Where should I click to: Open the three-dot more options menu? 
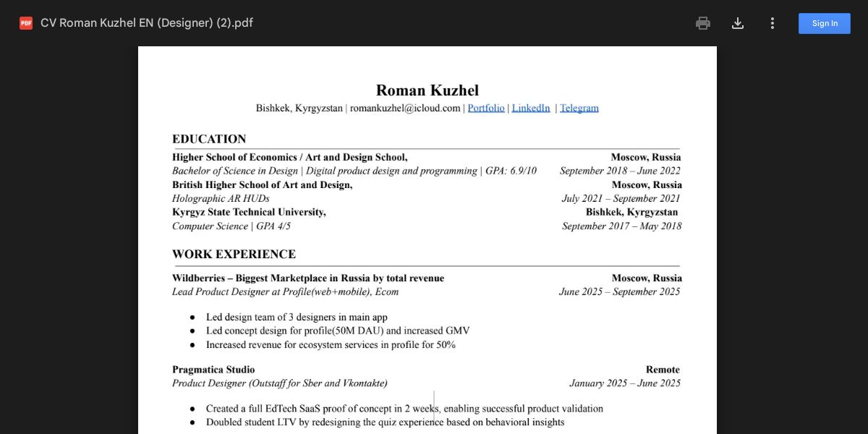[773, 23]
